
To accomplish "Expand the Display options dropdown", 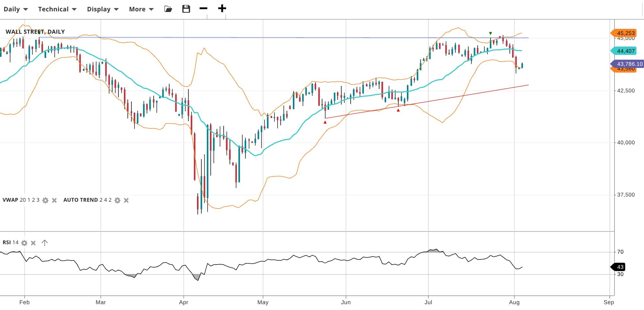I will [103, 9].
